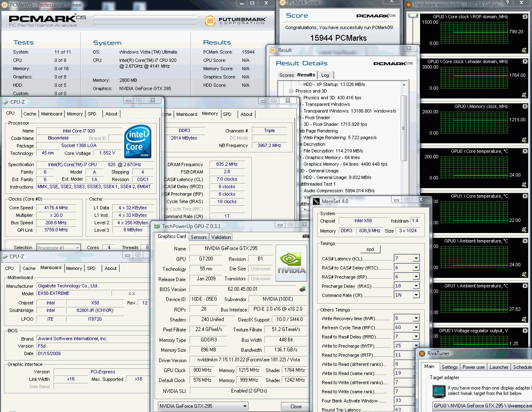
Task: Open the Scores tab in Result Details
Action: tap(286, 75)
